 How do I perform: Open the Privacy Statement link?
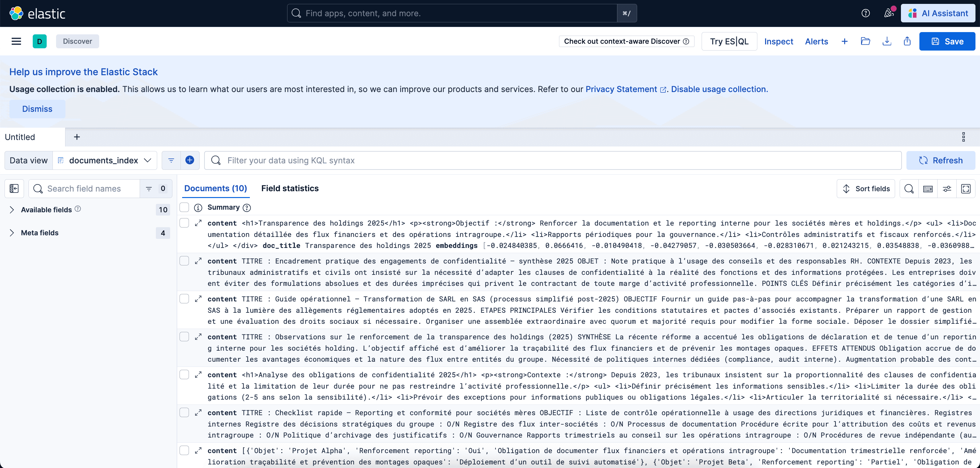pyautogui.click(x=625, y=89)
